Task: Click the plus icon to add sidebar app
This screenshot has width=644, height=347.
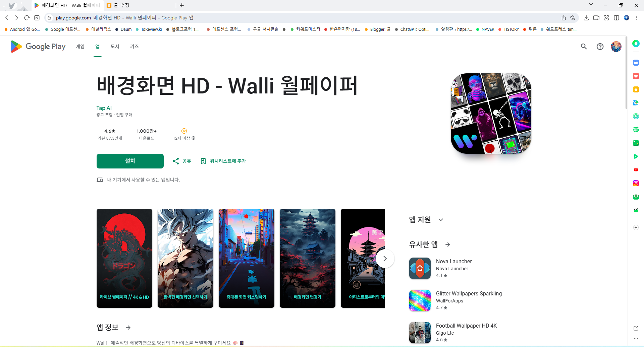Action: click(x=636, y=227)
